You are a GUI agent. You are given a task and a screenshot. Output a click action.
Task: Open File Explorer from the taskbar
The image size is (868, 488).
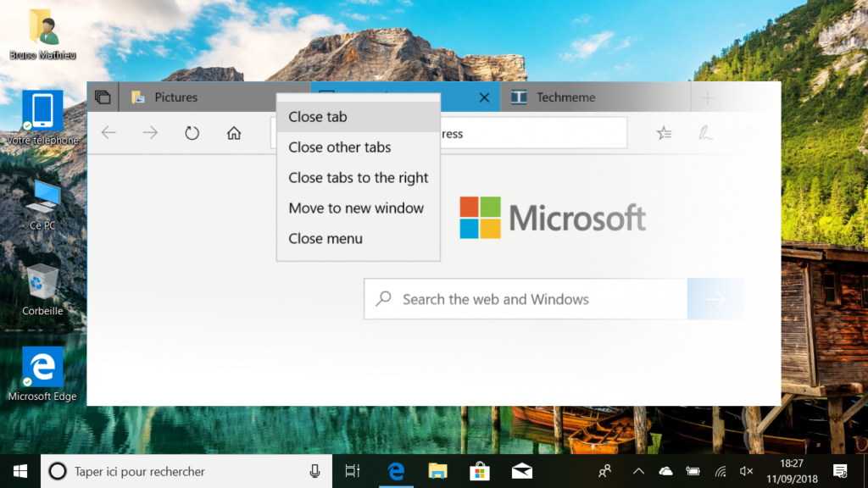[x=438, y=471]
